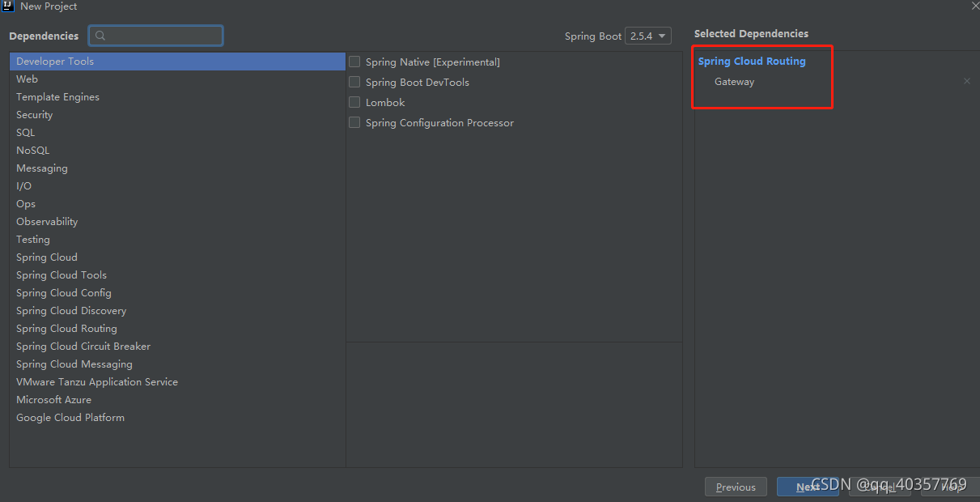
Task: Select Gateway in Selected Dependencies
Action: pos(734,82)
